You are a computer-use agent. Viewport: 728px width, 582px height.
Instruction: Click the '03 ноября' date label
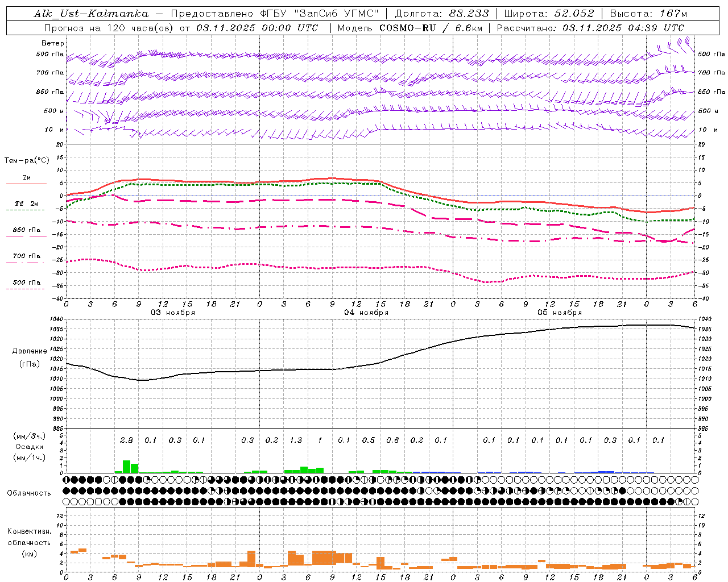173,313
